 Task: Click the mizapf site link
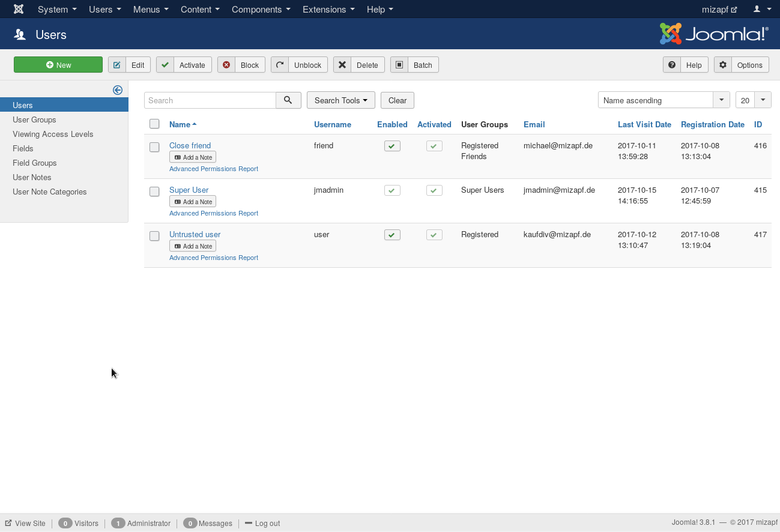pyautogui.click(x=719, y=9)
